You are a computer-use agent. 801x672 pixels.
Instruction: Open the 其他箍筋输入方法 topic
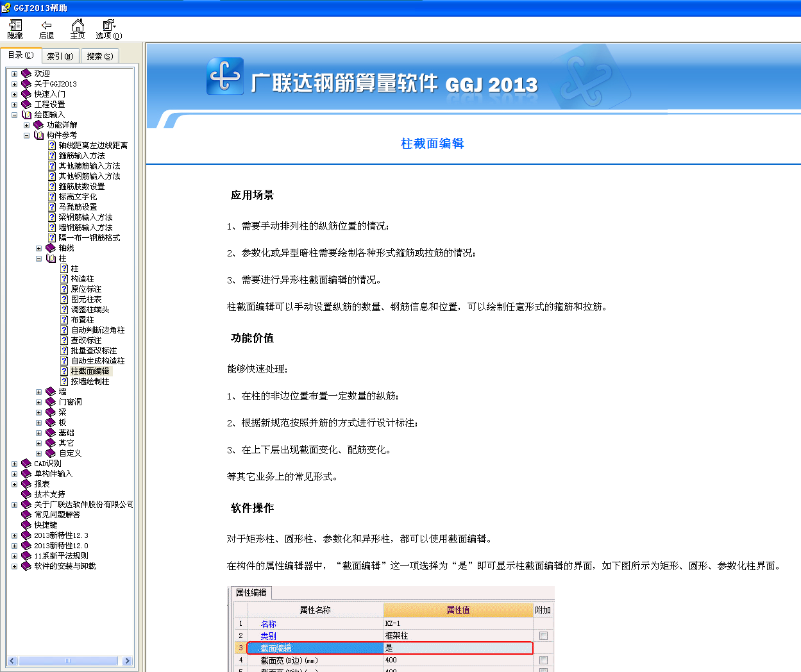click(89, 166)
